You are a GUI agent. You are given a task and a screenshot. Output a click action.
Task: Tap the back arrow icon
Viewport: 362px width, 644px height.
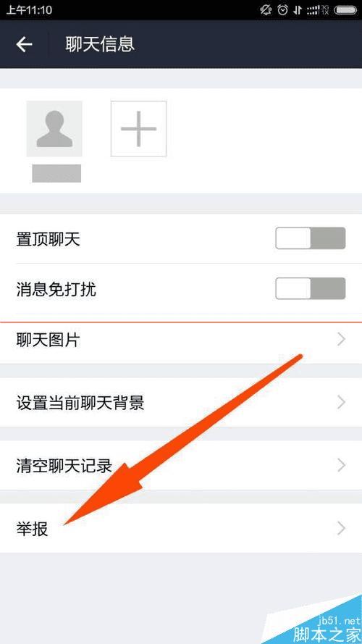(x=24, y=44)
